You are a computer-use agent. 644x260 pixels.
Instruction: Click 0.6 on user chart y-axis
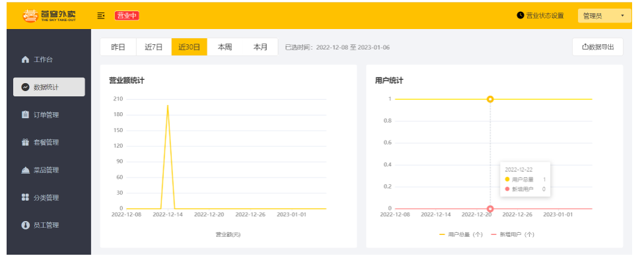click(x=387, y=143)
